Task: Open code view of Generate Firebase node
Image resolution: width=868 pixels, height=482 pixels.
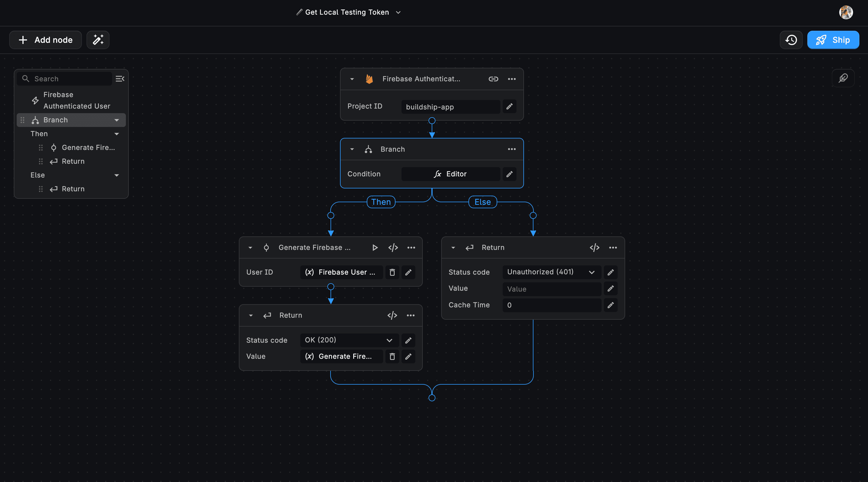Action: [x=393, y=248]
